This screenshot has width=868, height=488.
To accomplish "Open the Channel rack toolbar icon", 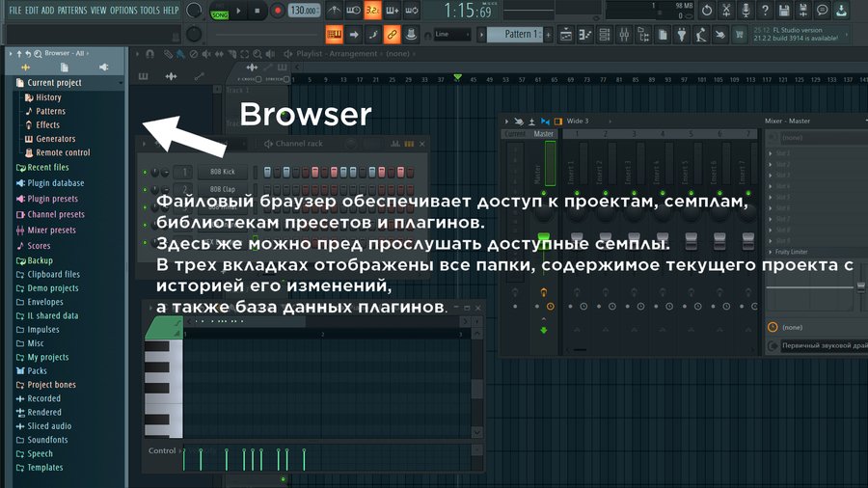I will click(x=605, y=35).
